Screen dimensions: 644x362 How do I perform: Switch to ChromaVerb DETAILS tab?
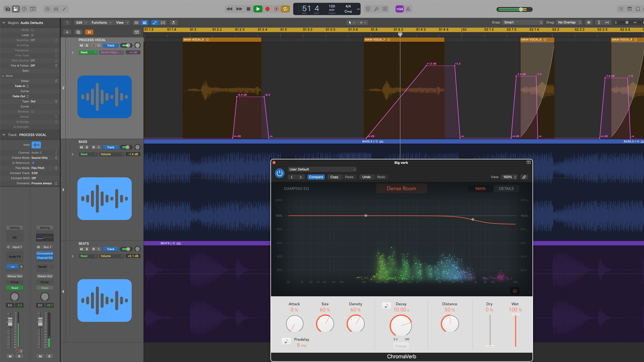tap(506, 189)
